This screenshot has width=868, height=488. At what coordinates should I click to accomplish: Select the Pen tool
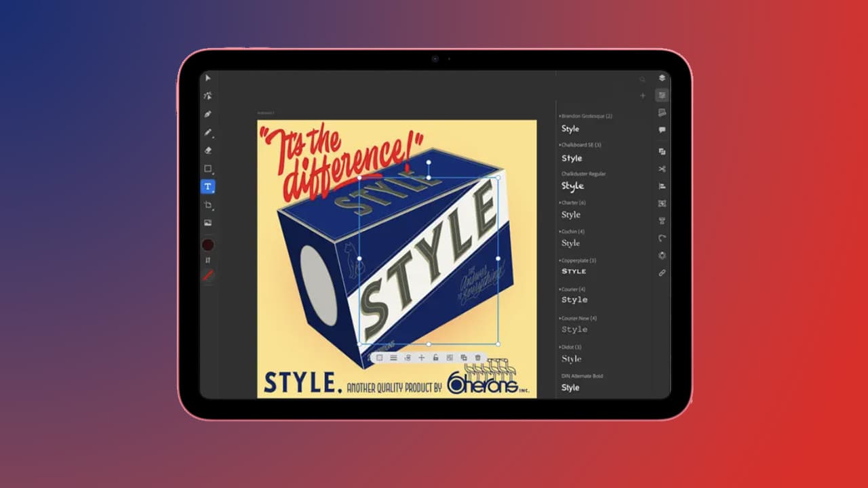[208, 114]
